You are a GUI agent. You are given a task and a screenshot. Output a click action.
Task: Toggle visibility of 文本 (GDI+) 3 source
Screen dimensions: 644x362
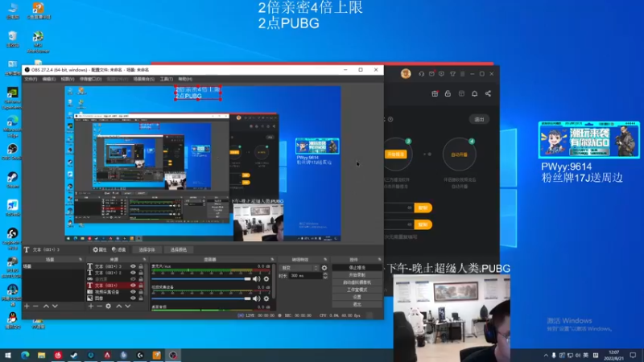pos(133,266)
